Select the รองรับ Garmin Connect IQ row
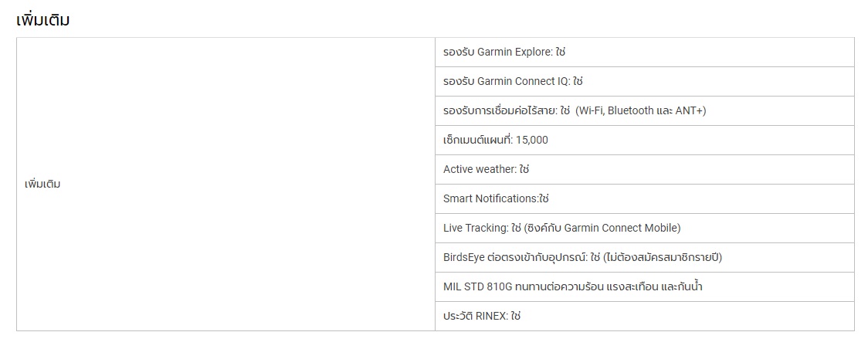The height and width of the screenshot is (349, 868). [x=644, y=81]
